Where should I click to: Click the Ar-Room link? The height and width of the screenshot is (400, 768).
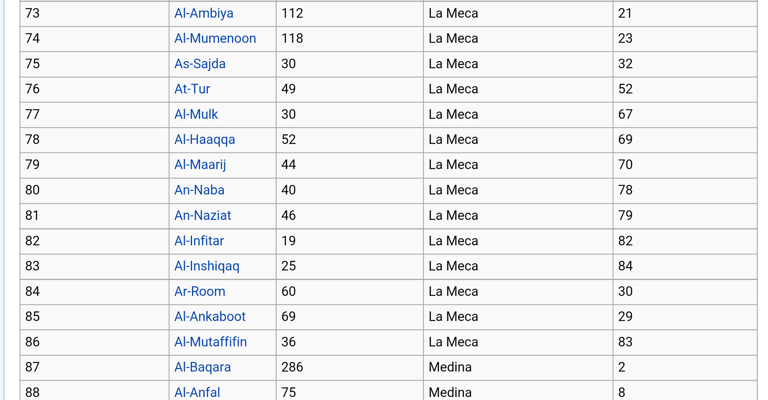coord(200,291)
